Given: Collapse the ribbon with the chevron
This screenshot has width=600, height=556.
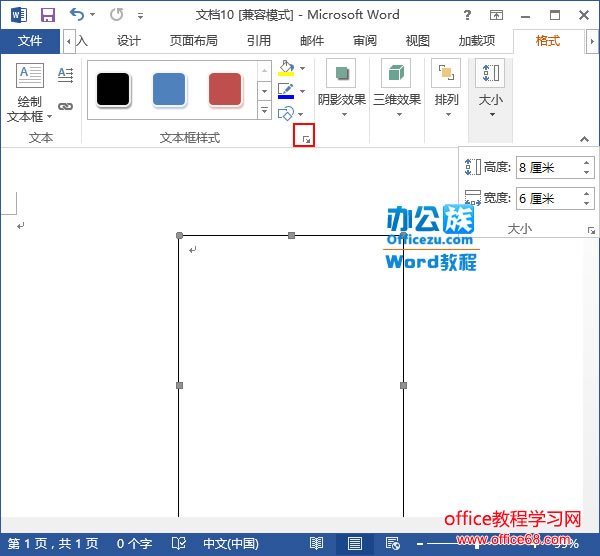Looking at the screenshot, I should click(584, 139).
